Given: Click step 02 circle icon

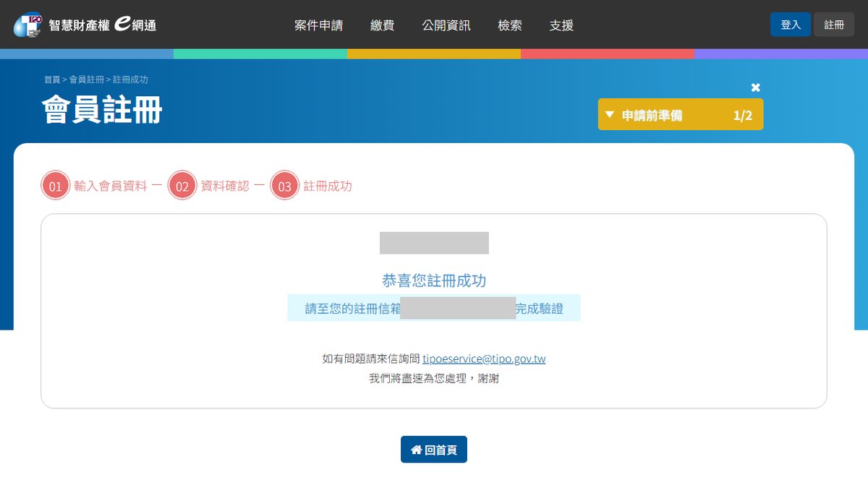Looking at the screenshot, I should tap(182, 187).
